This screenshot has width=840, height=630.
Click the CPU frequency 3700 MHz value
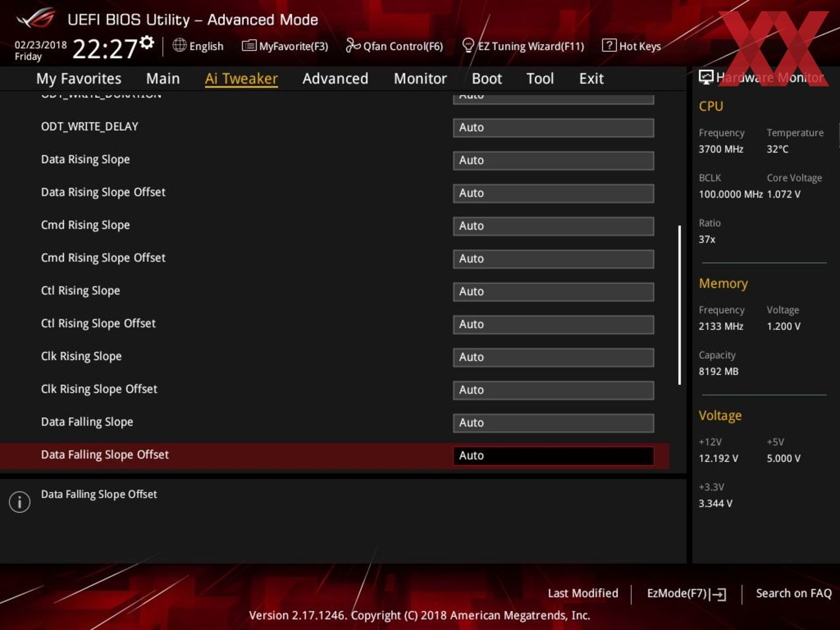721,149
